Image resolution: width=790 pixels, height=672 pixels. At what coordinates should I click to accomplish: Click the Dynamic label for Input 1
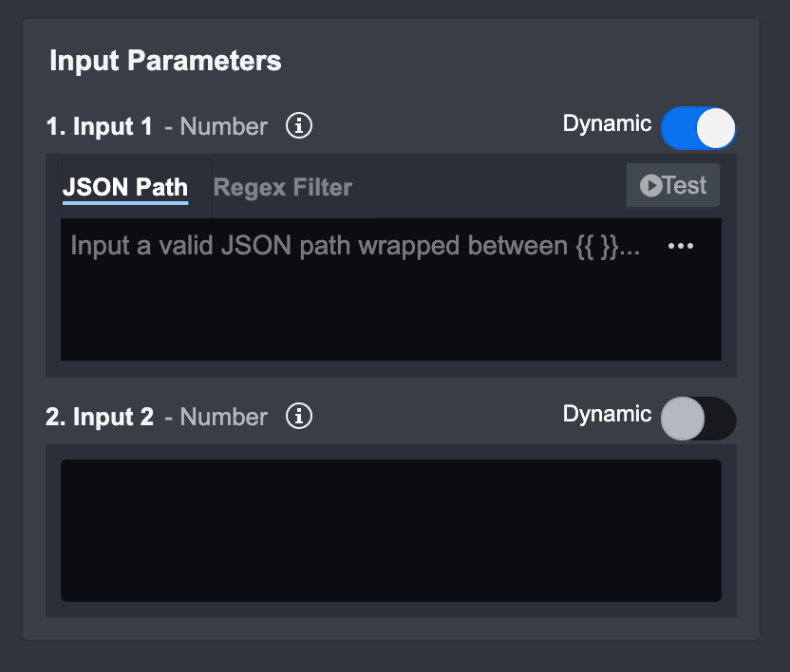(x=607, y=123)
